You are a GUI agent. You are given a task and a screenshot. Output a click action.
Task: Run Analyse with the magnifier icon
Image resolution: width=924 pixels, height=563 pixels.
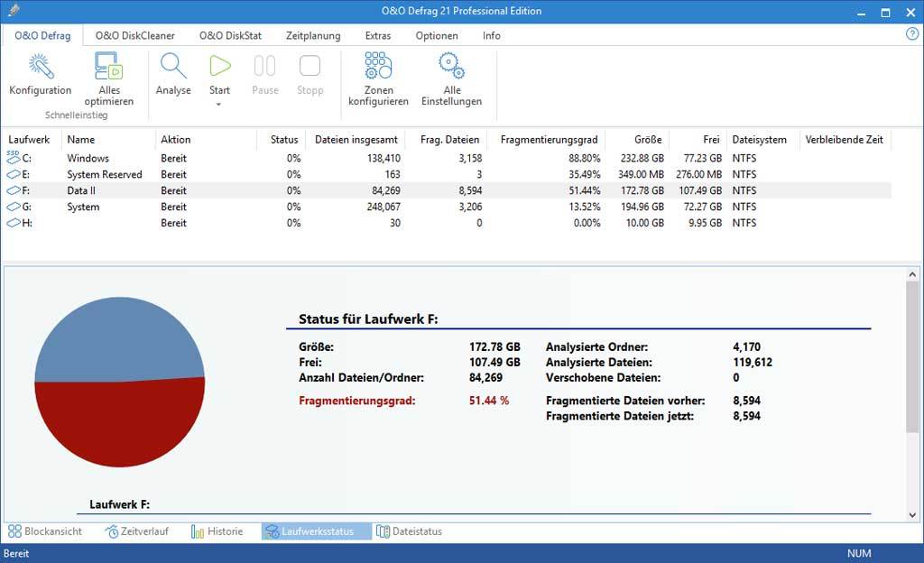point(173,66)
